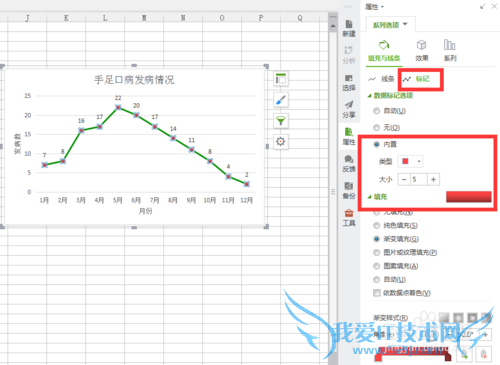Select marker option 内置 built-in
Viewport: 500px width, 365px height.
[385, 144]
